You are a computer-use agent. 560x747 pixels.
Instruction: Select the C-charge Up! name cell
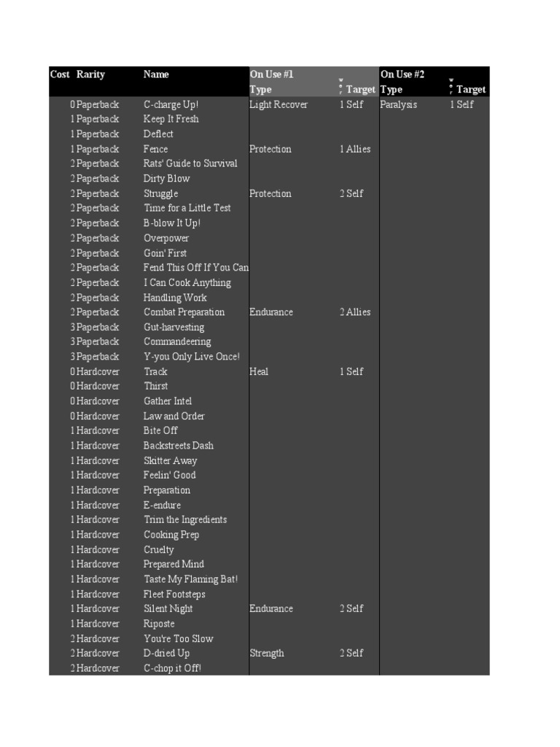pyautogui.click(x=171, y=104)
